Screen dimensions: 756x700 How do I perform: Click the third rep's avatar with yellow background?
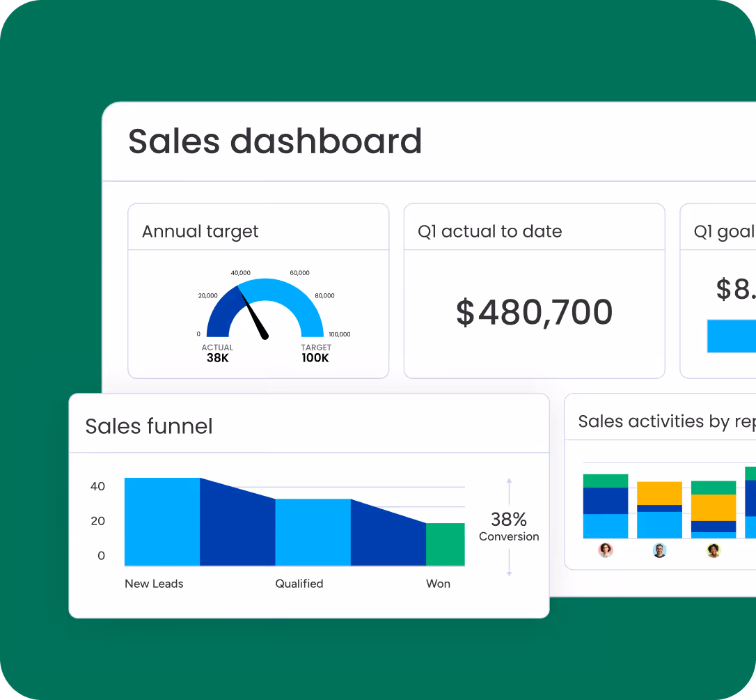pos(714,550)
